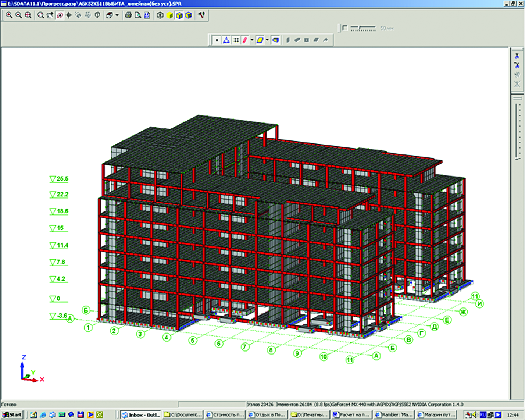Image resolution: width=525 pixels, height=420 pixels.
Task: Switch to the Rambler taskbar window
Action: pyautogui.click(x=393, y=415)
